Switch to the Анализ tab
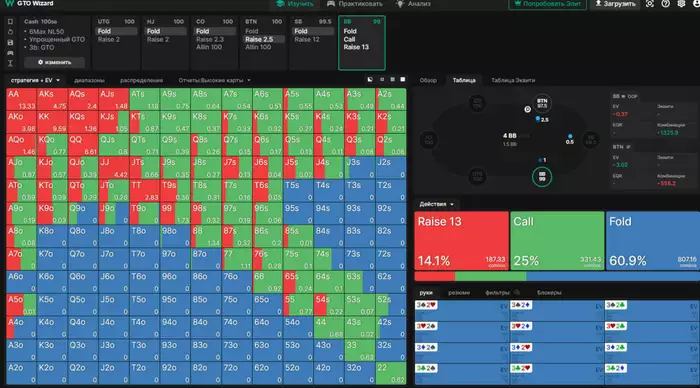Image resolution: width=700 pixels, height=388 pixels. tap(413, 4)
